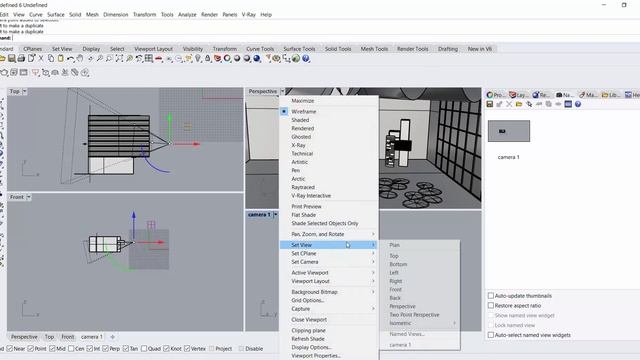Click the 4 Viewports layout icon
640x360 pixels.
pos(149,58)
